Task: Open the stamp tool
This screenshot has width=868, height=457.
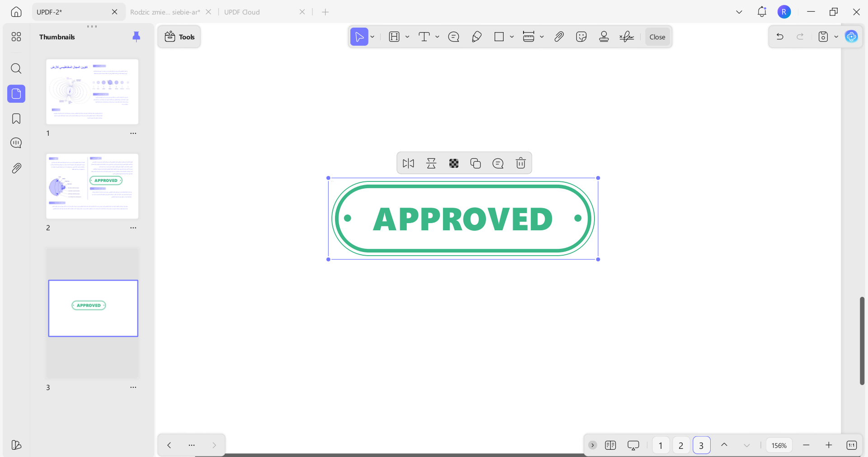Action: pos(604,37)
